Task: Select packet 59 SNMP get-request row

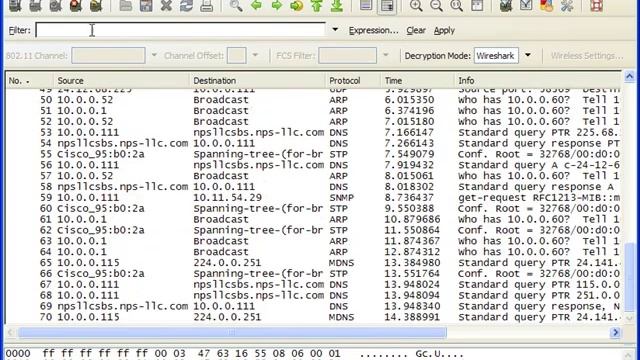Action: click(313, 198)
